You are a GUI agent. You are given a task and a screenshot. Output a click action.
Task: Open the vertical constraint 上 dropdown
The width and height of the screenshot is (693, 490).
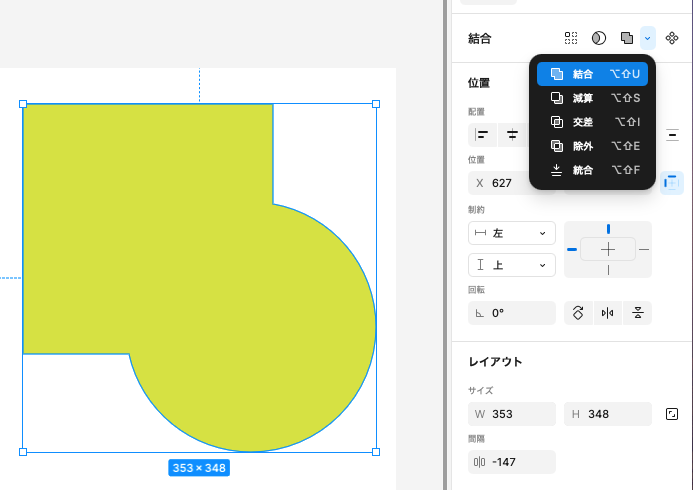[511, 265]
